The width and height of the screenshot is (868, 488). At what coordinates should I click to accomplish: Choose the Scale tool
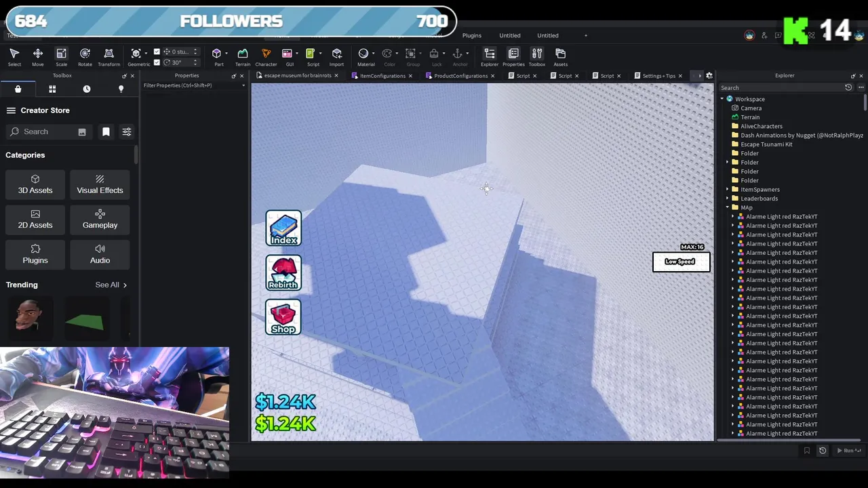click(x=61, y=57)
